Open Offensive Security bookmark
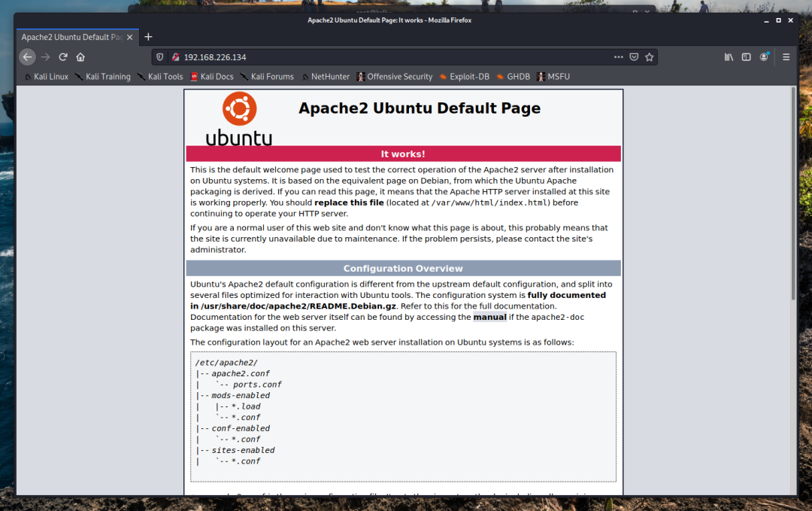The height and width of the screenshot is (511, 812). (x=395, y=77)
